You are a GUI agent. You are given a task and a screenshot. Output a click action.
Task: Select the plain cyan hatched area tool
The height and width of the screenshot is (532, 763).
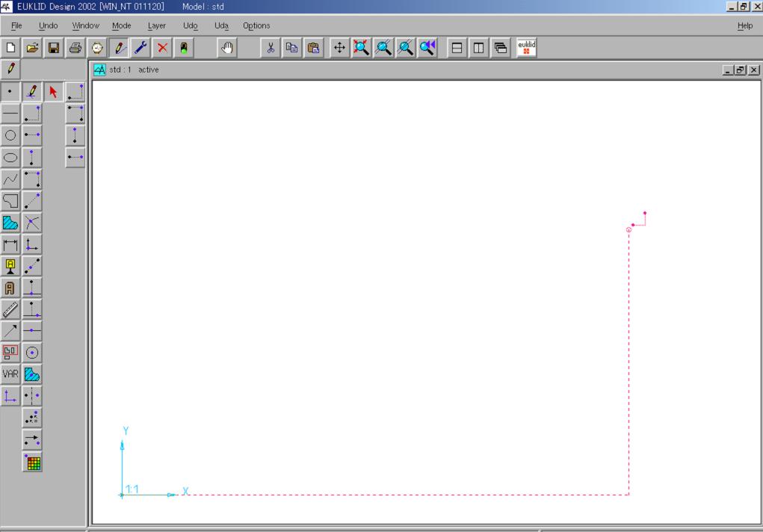click(10, 223)
